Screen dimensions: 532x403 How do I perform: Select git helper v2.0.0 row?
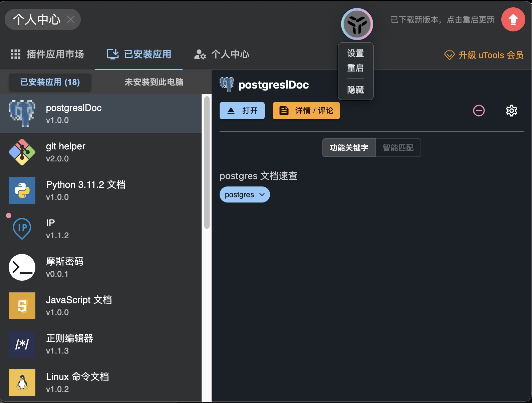[101, 152]
